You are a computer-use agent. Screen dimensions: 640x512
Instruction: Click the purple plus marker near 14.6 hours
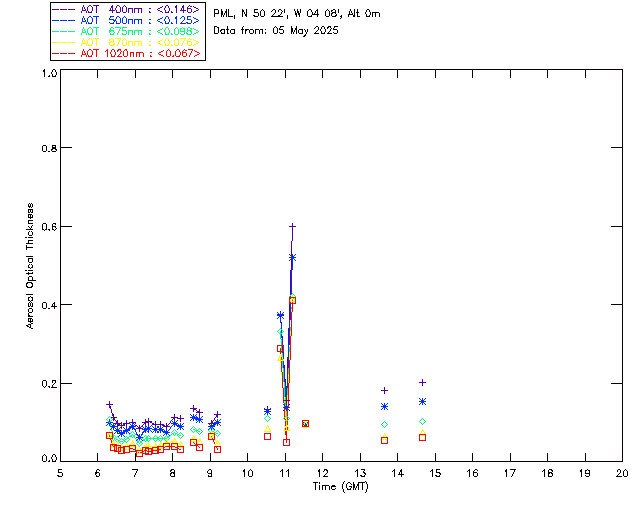click(422, 383)
